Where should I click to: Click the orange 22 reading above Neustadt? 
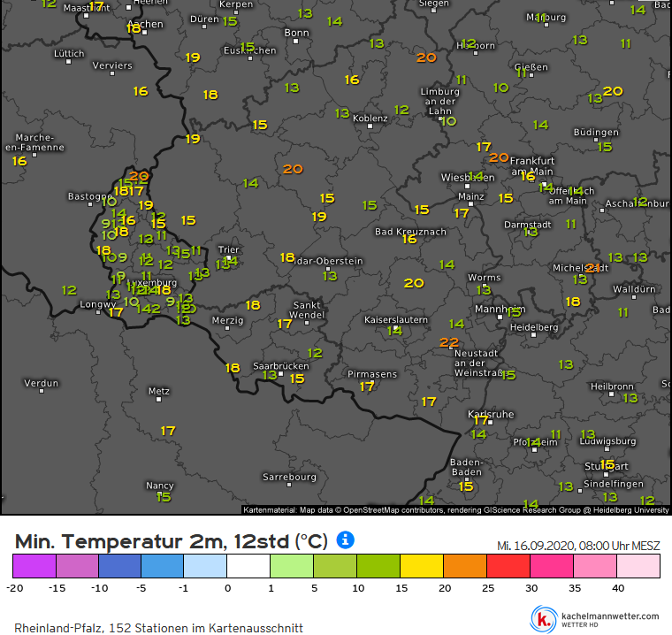(x=449, y=342)
